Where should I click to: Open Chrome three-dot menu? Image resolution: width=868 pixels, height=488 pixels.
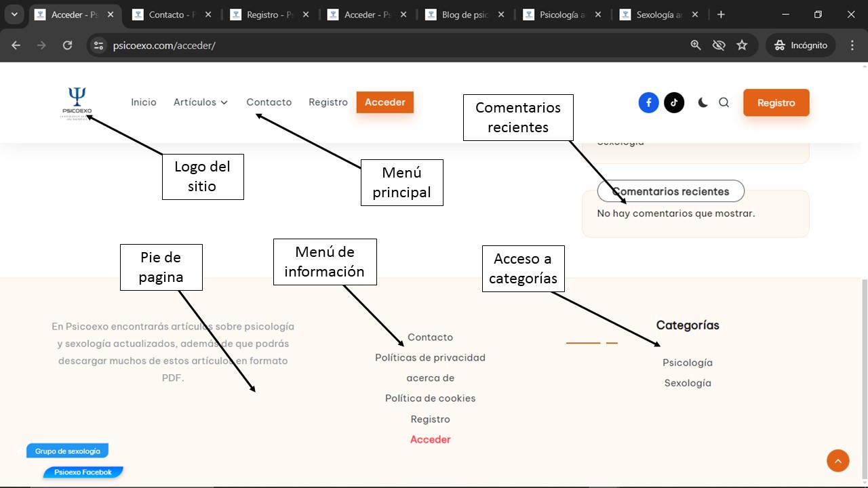852,45
